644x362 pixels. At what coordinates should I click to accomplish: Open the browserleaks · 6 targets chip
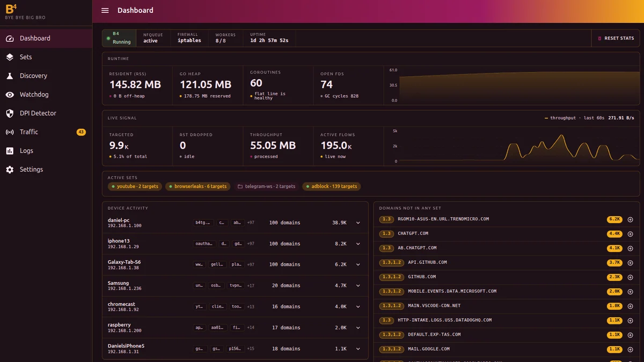click(198, 187)
